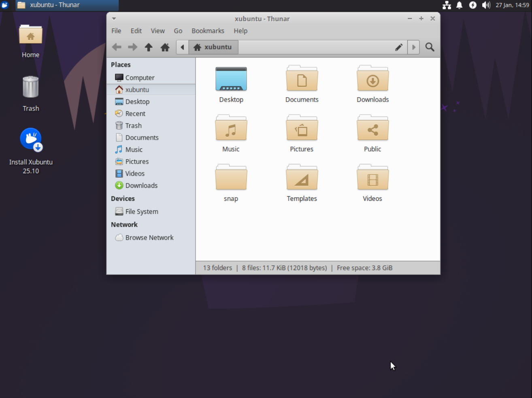The image size is (532, 398).
Task: Open the Go menu
Action: coord(178,31)
